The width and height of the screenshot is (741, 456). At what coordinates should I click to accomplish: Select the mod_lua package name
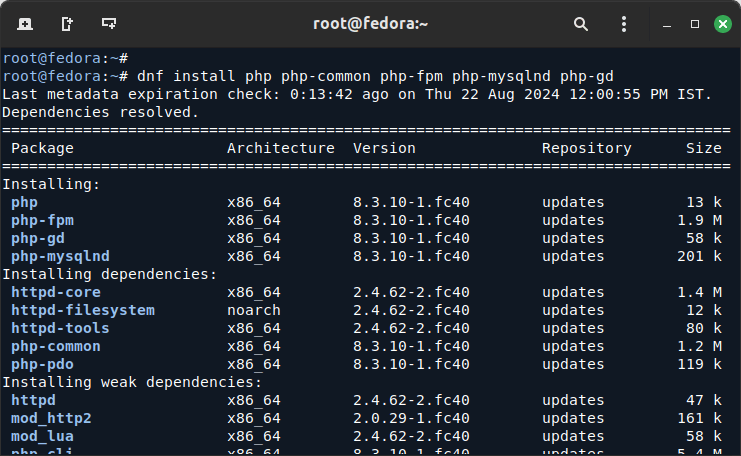coord(42,436)
